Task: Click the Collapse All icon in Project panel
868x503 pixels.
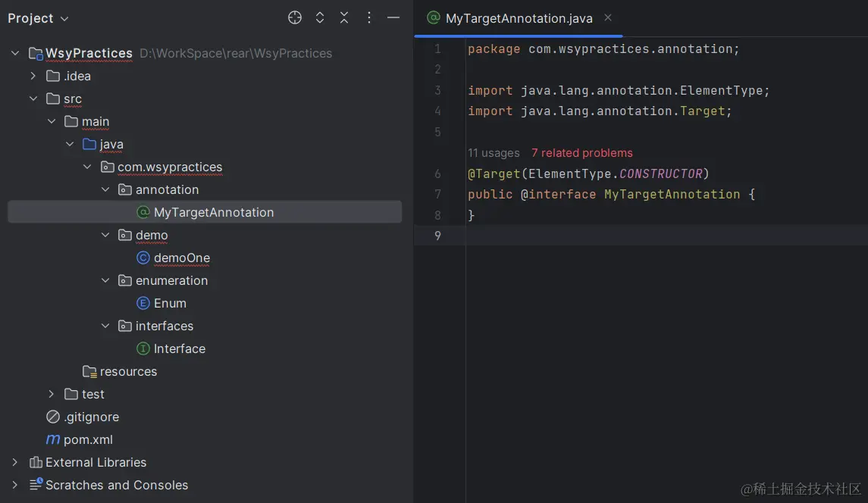Action: (344, 18)
